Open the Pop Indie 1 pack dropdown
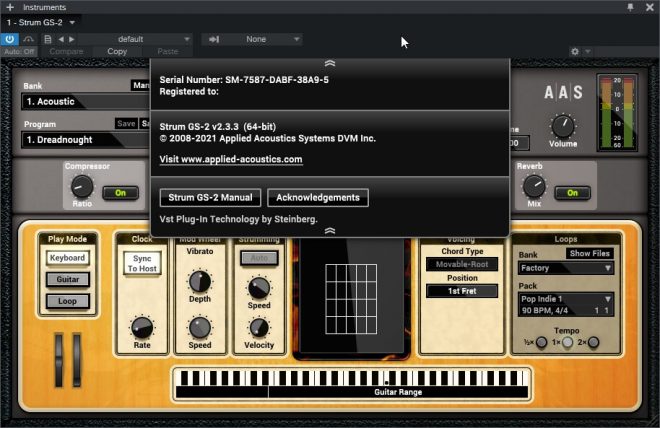This screenshot has width=660, height=428. [566, 304]
